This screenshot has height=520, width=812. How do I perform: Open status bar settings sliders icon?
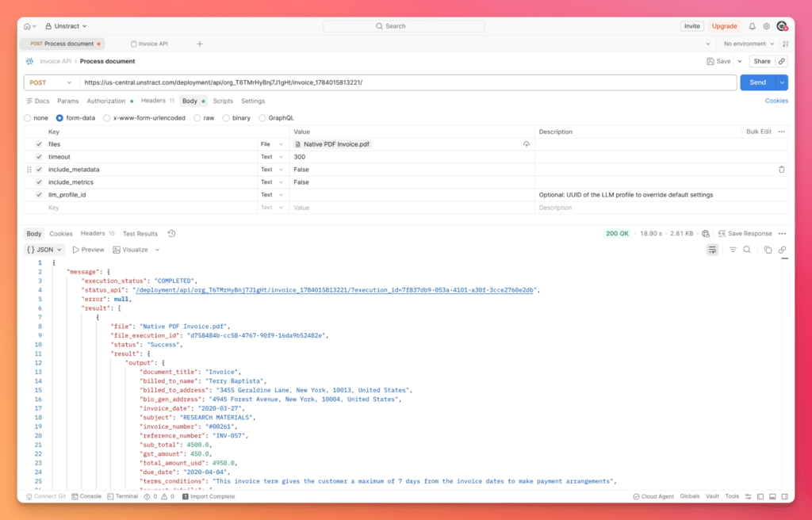749,496
